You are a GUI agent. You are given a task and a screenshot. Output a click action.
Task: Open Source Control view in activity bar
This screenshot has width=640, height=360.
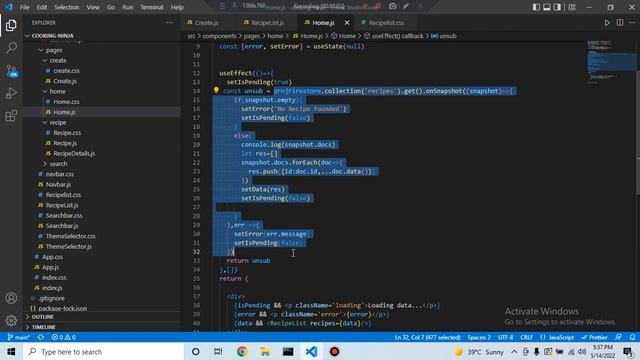tap(11, 71)
